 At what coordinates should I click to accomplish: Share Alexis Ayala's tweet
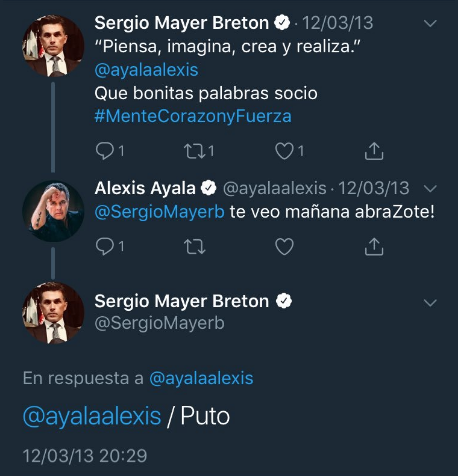(x=374, y=247)
